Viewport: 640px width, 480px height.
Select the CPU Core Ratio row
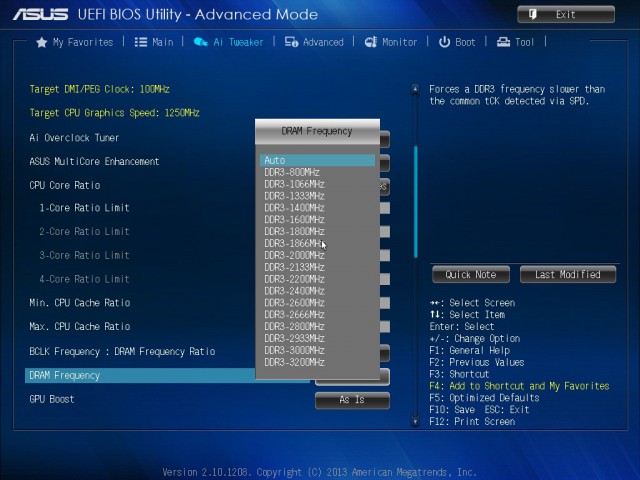(x=64, y=185)
